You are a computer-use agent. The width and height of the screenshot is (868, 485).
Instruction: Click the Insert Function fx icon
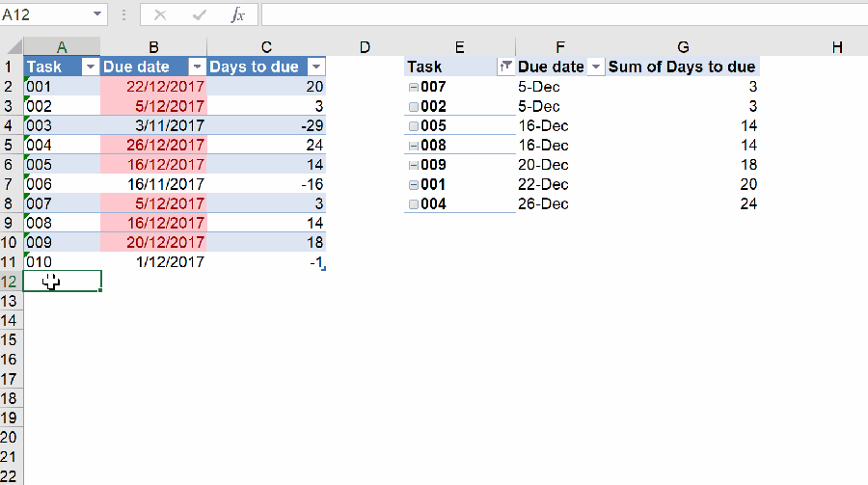[x=237, y=15]
